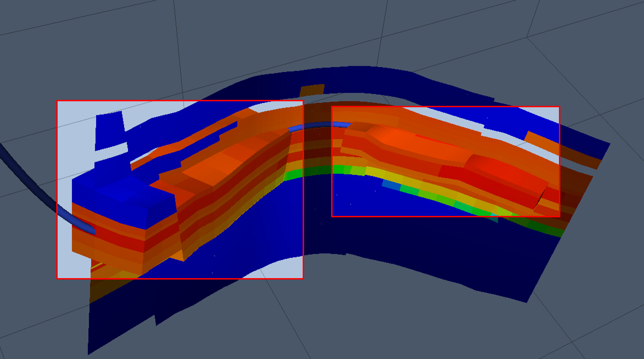Screen dimensions: 644x359
Task: Click the right red selection rectangle border
Action: click(x=559, y=162)
